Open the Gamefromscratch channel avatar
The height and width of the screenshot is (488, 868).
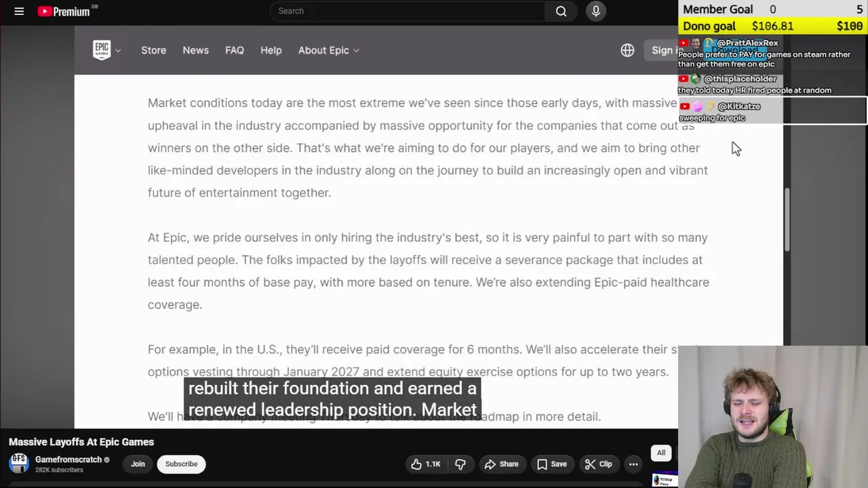tap(19, 464)
